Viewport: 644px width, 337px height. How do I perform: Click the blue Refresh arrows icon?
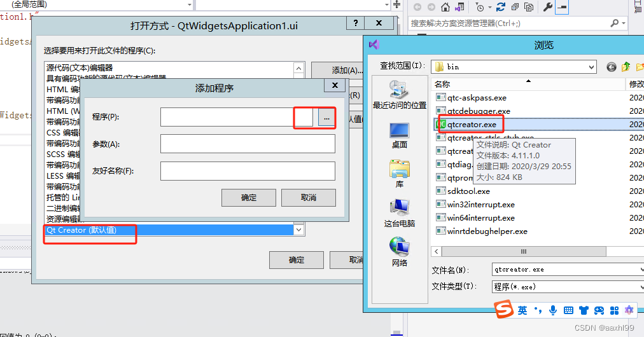(501, 7)
